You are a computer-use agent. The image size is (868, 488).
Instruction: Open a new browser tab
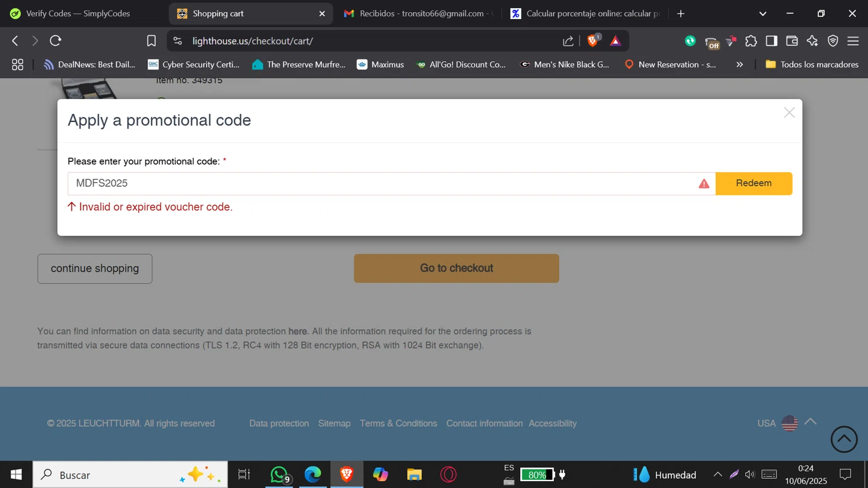point(681,13)
